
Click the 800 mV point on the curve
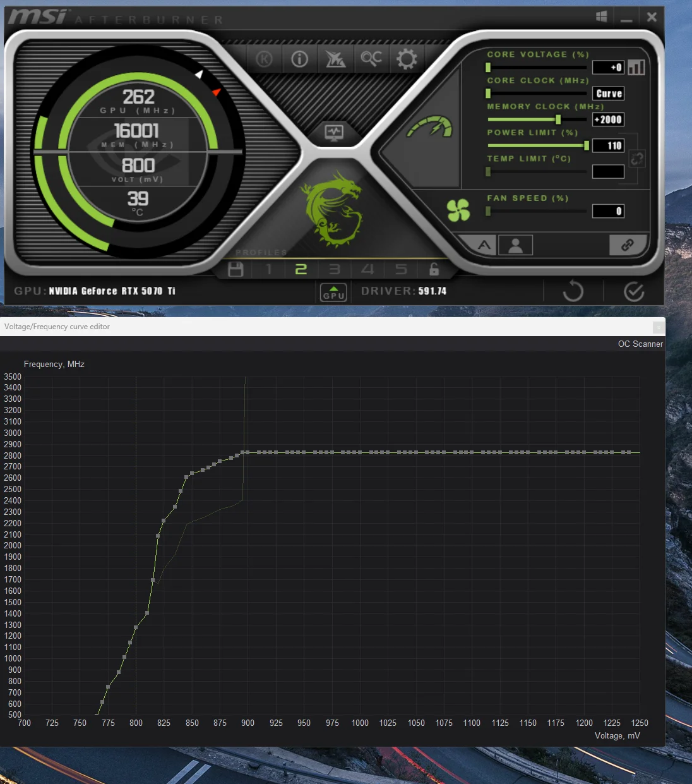pyautogui.click(x=136, y=627)
